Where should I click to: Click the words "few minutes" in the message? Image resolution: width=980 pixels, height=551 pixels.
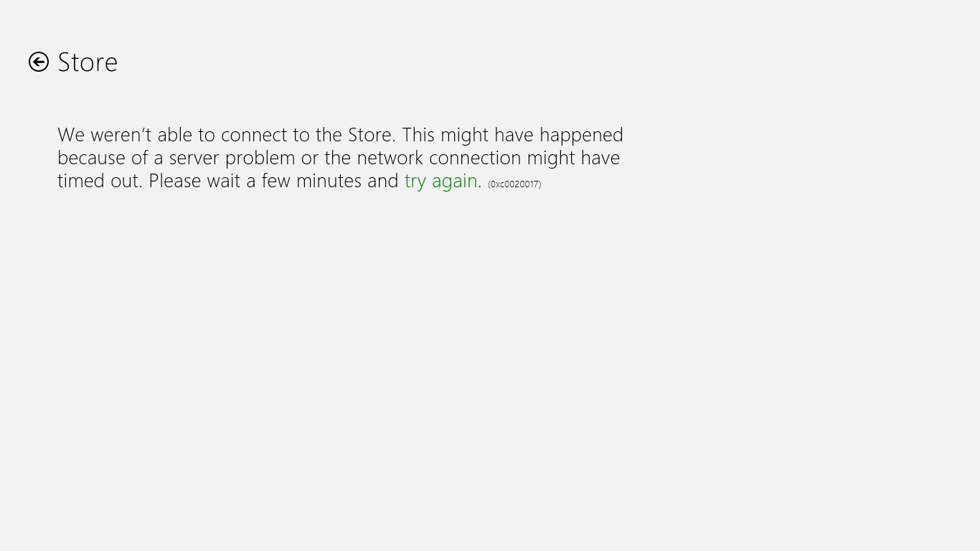pos(311,181)
